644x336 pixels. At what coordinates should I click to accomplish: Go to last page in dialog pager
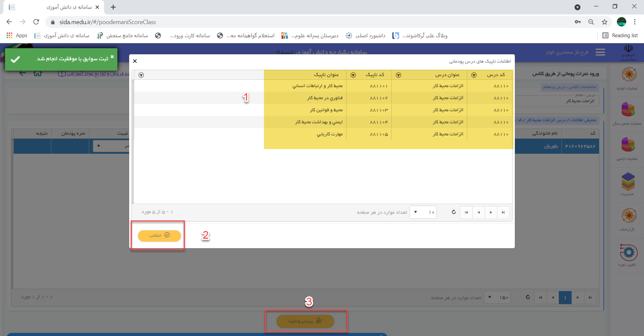(x=503, y=212)
